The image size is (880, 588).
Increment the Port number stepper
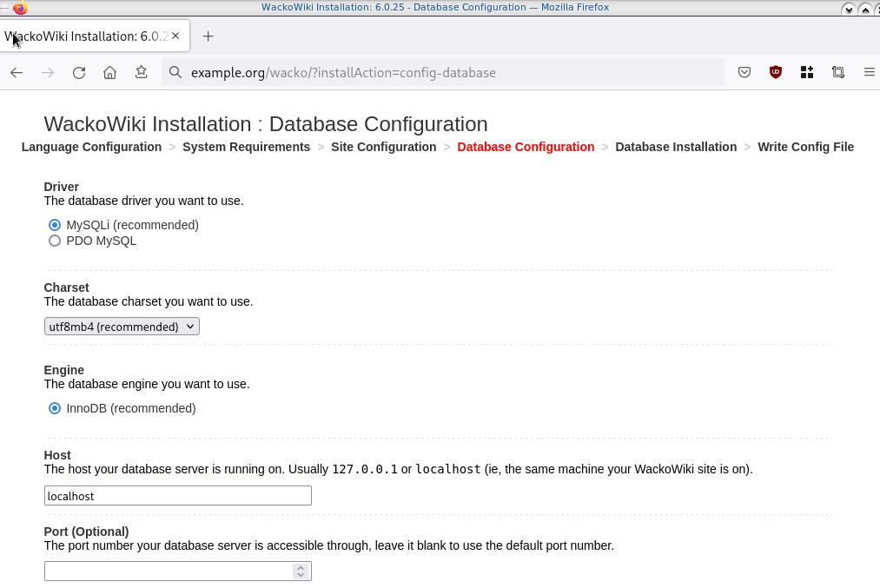click(301, 567)
